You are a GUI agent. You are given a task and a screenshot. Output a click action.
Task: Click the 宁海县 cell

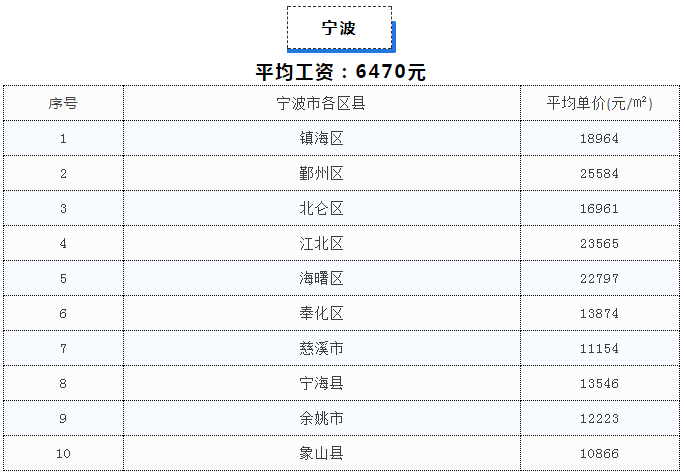pyautogui.click(x=321, y=383)
